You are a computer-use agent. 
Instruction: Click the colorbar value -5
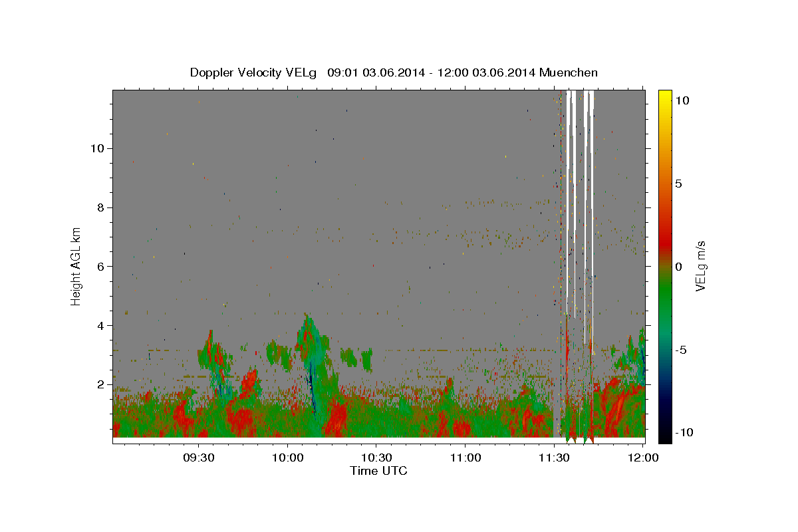click(x=681, y=349)
